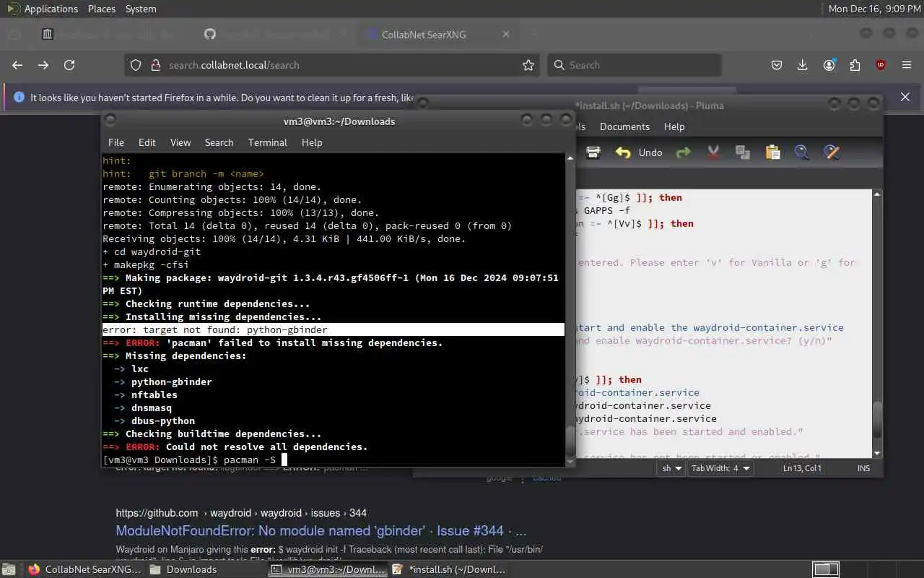924x578 pixels.
Task: Click the Redo arrow in Pluma
Action: coord(683,152)
